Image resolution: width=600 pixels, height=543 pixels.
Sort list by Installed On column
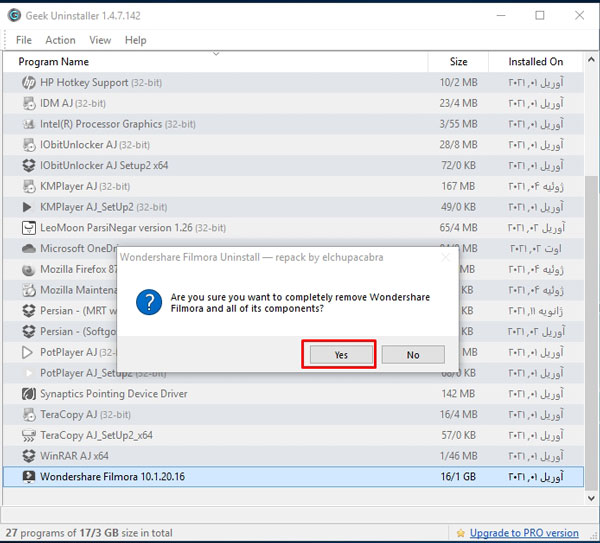536,62
